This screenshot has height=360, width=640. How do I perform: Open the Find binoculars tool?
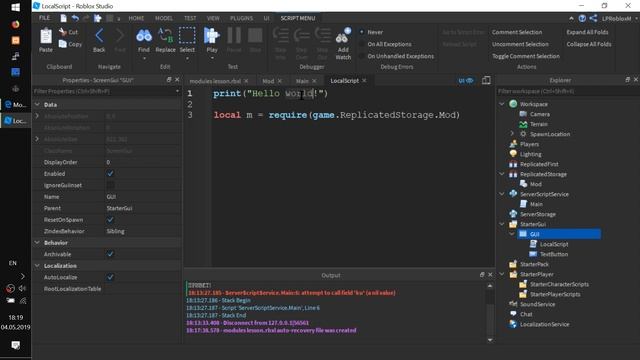[x=144, y=36]
